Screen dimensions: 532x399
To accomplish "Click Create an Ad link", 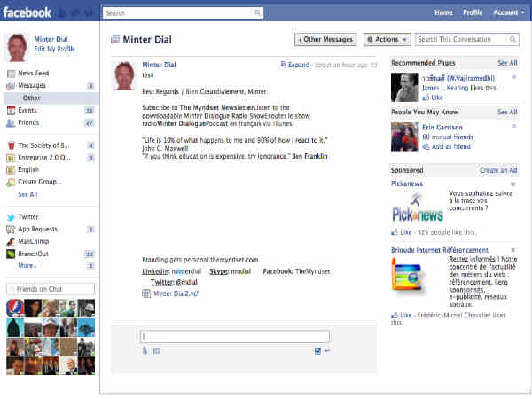I will point(498,170).
